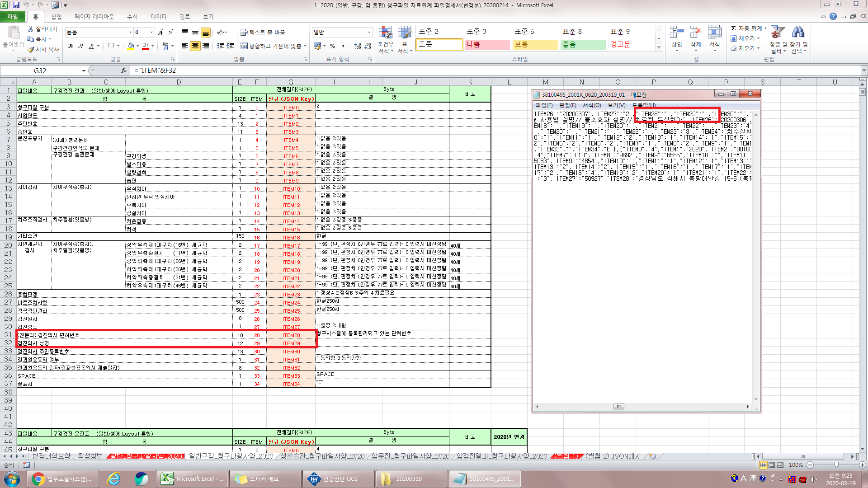Click the Find and Select binoculars icon

pyautogui.click(x=798, y=39)
